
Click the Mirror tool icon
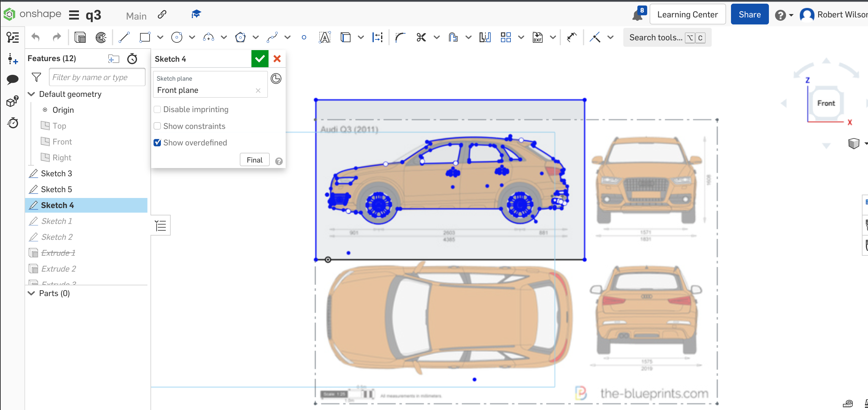point(484,37)
